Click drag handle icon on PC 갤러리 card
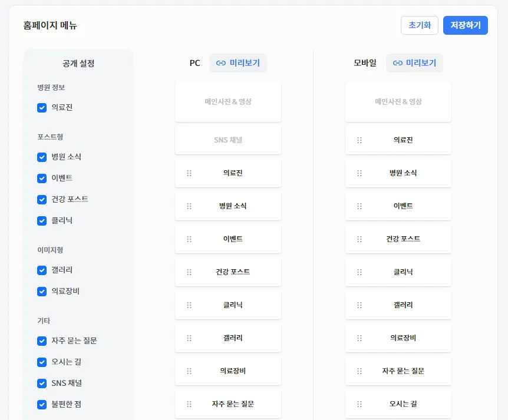This screenshot has height=420, width=508. coord(189,338)
